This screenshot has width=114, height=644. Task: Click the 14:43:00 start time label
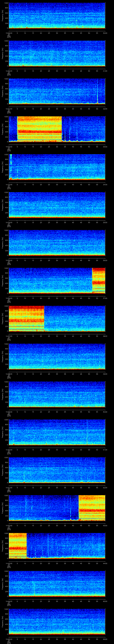9,563
